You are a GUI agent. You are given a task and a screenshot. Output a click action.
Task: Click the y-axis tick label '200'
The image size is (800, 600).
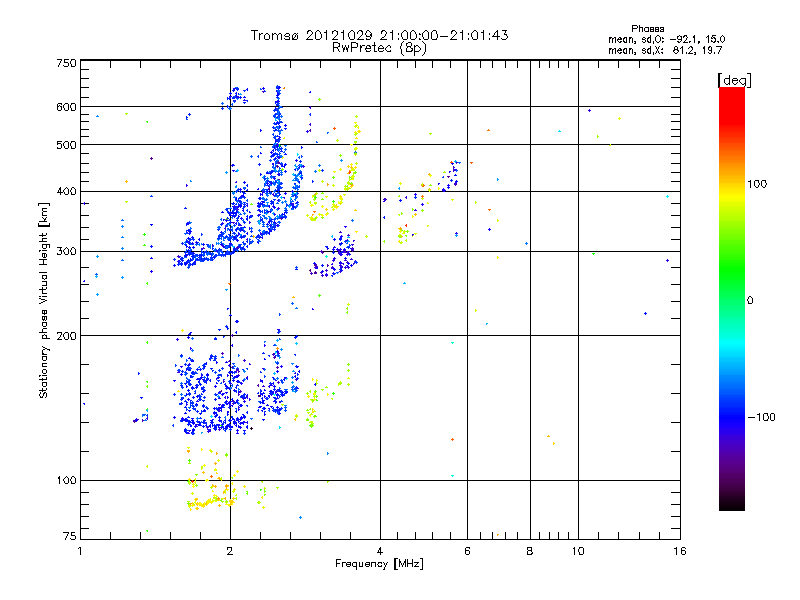(66, 336)
